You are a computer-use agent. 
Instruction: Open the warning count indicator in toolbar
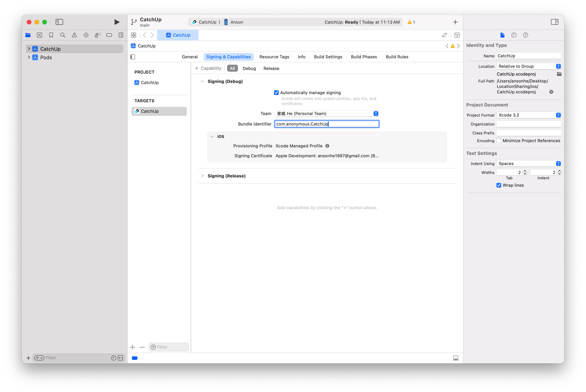pyautogui.click(x=411, y=22)
